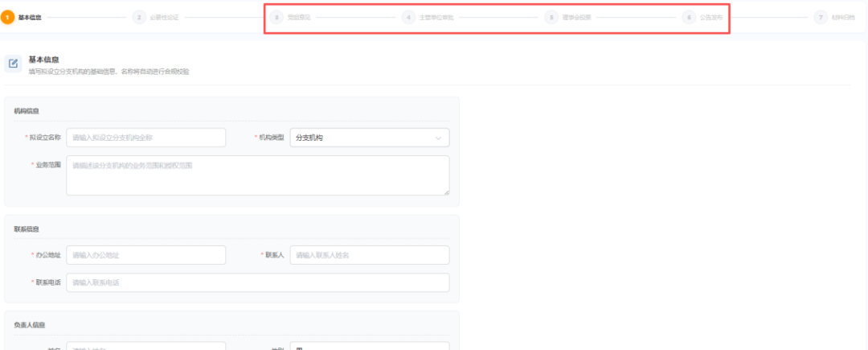Select step 1 基本信息 in the stepper
Viewport: 868px width, 350px height.
click(23, 17)
